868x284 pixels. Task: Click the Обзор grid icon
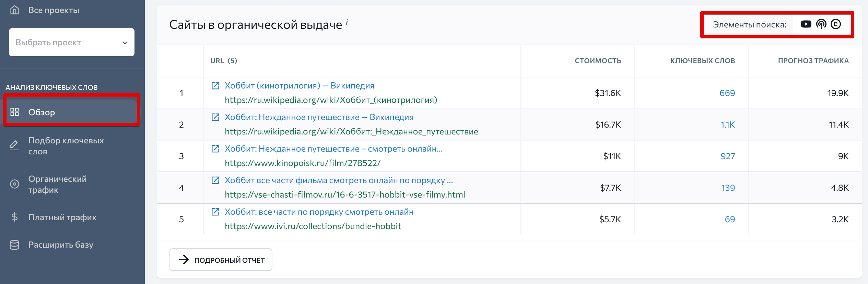(14, 112)
